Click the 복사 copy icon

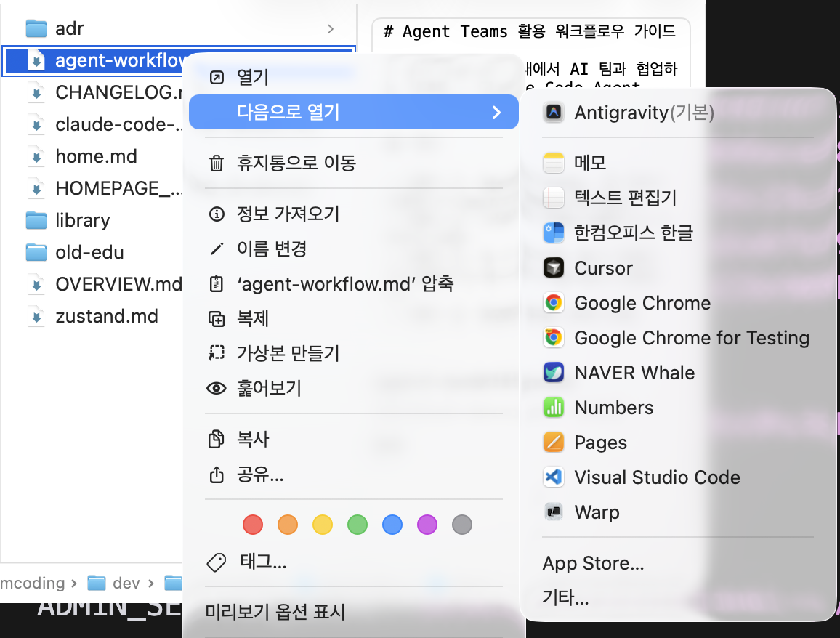[217, 440]
